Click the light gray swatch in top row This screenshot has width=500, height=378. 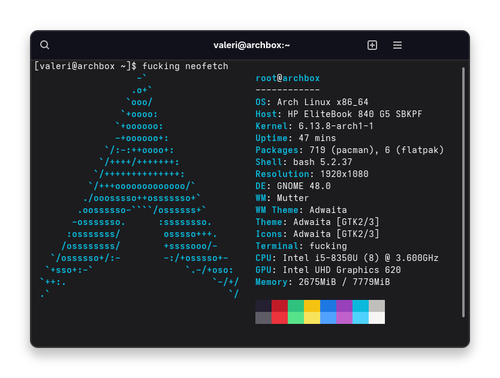click(377, 306)
